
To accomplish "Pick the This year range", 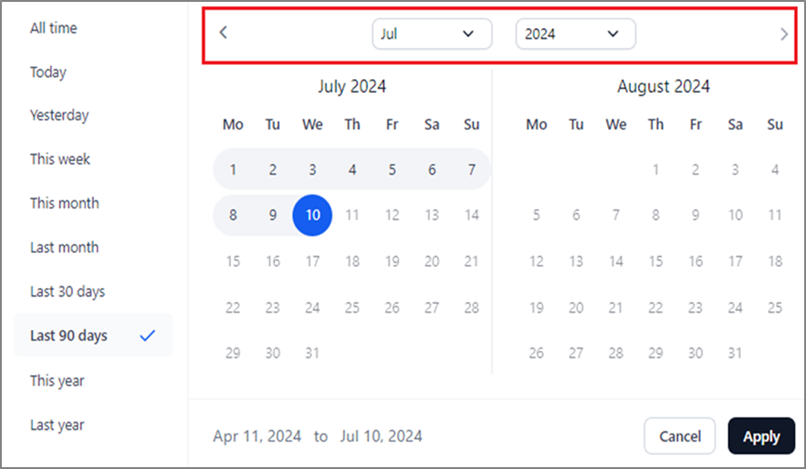I will click(57, 381).
